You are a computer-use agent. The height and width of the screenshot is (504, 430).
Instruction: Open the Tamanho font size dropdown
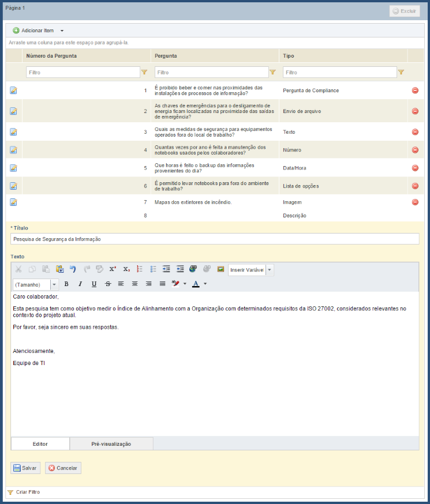click(x=54, y=285)
